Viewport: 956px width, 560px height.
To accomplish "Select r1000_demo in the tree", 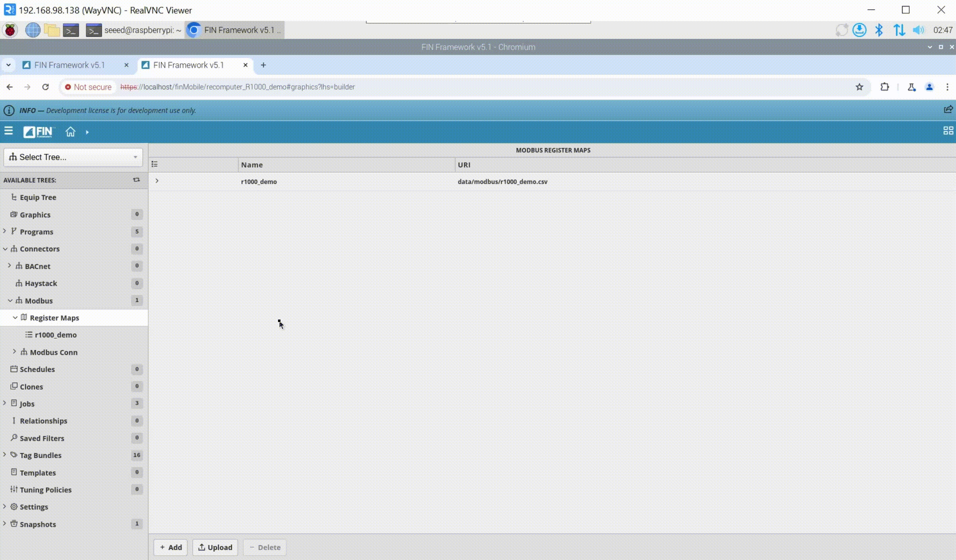I will point(55,335).
